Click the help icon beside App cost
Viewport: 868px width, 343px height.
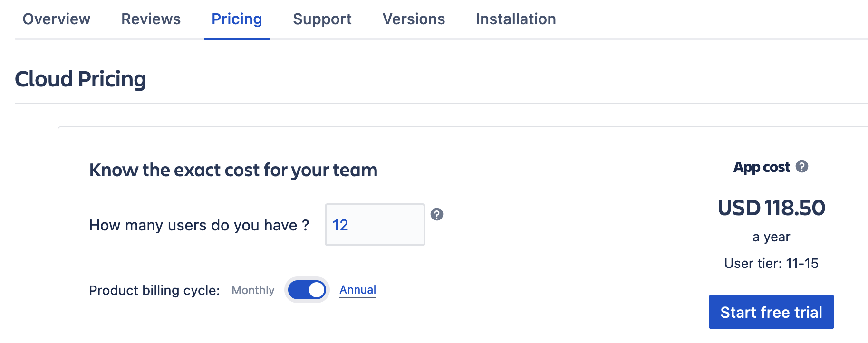[x=801, y=167]
